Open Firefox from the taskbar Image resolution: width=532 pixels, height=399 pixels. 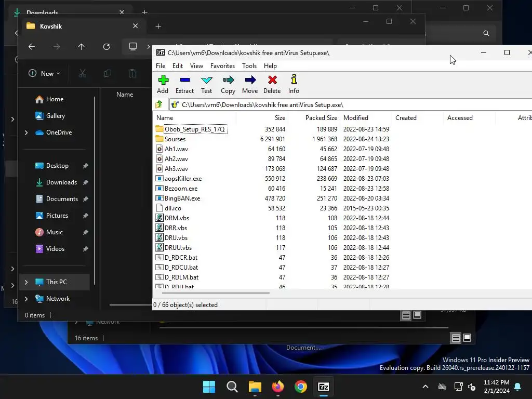278,387
